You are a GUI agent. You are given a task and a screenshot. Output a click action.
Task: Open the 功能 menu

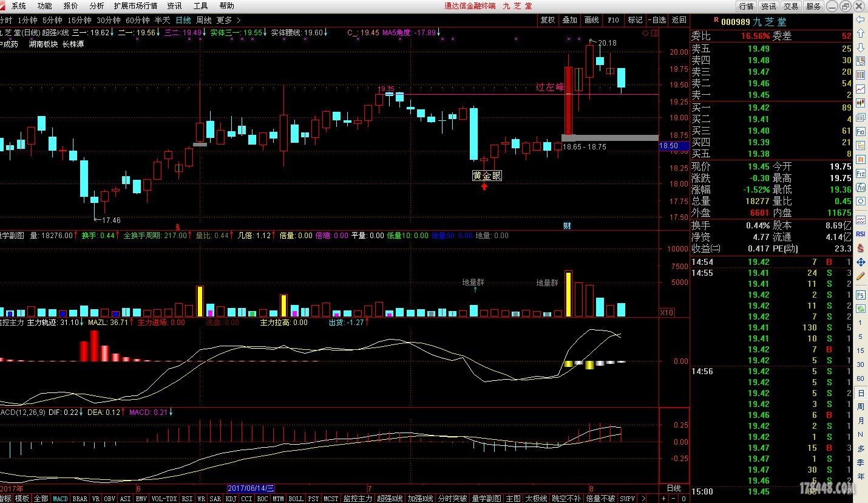[44, 6]
